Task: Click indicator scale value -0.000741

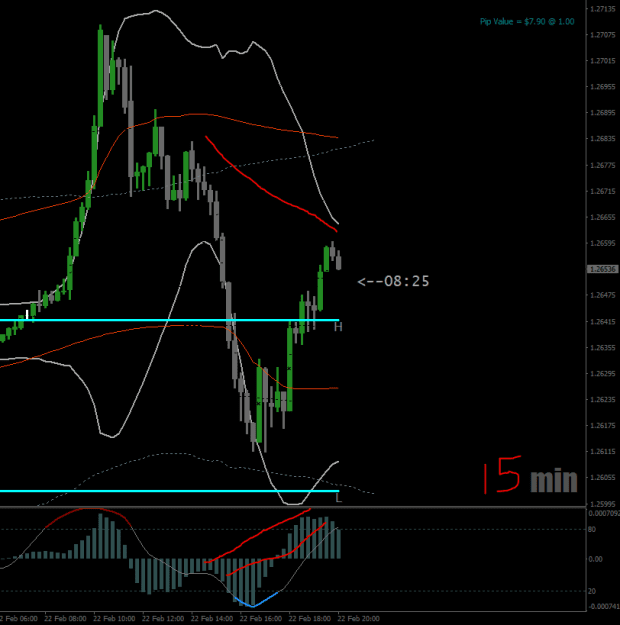Action: coord(604,606)
